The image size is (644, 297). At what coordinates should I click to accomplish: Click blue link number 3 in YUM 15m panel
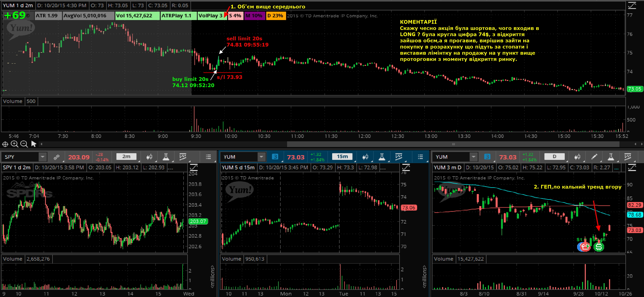[x=275, y=157]
